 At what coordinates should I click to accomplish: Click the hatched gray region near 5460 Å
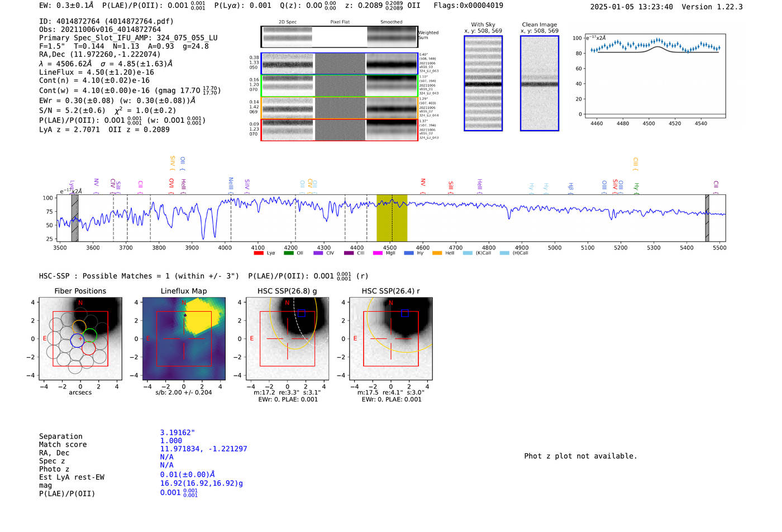(707, 218)
